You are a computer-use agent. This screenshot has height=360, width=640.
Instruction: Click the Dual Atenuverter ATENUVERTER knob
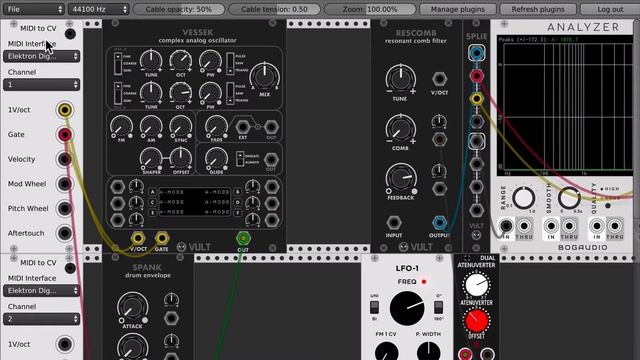tap(476, 285)
